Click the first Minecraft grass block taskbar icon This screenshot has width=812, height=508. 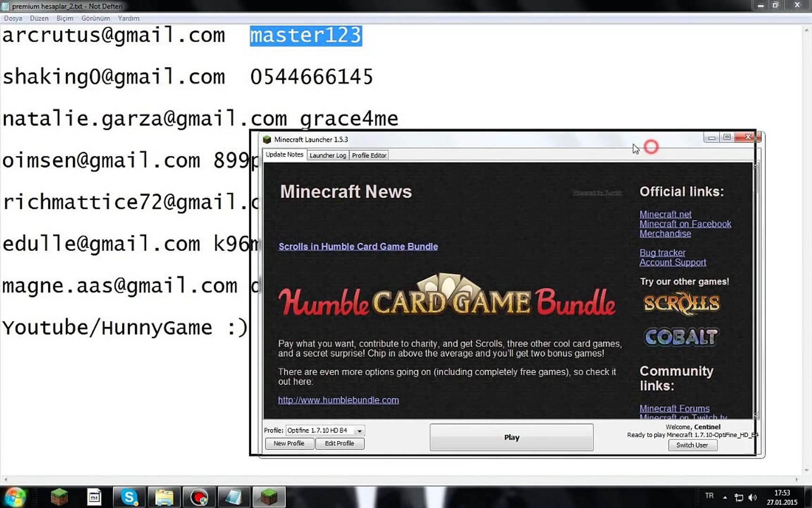(59, 497)
